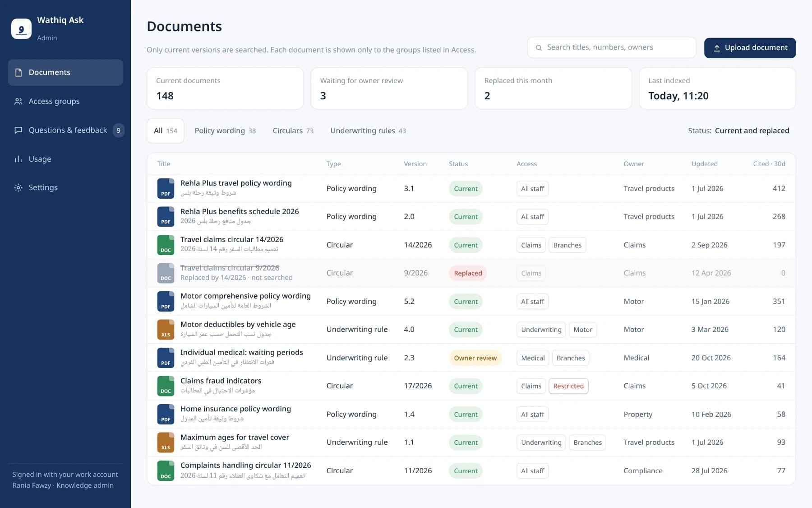
Task: Open Access groups in the sidebar
Action: click(65, 101)
